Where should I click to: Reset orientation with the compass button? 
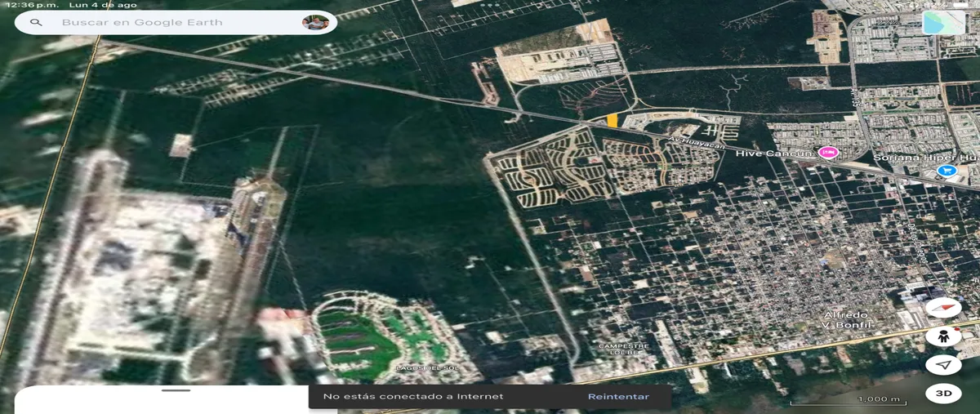(943, 308)
